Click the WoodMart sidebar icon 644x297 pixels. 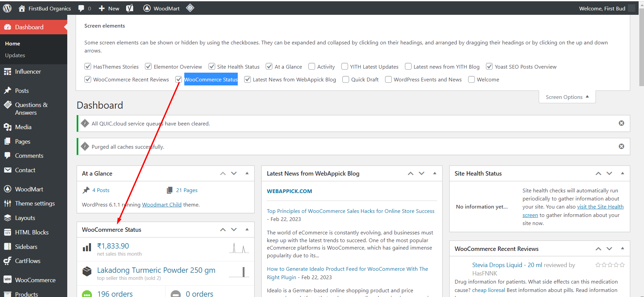[8, 189]
